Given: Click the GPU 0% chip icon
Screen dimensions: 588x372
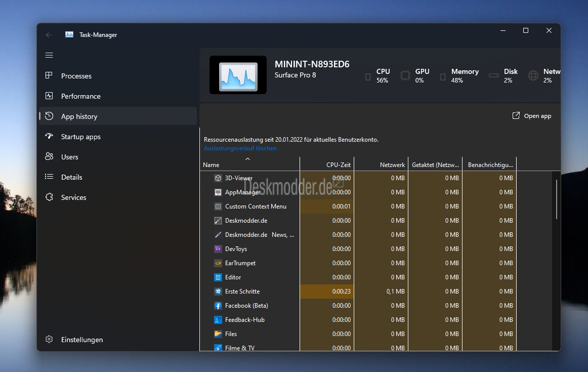Looking at the screenshot, I should pos(405,76).
